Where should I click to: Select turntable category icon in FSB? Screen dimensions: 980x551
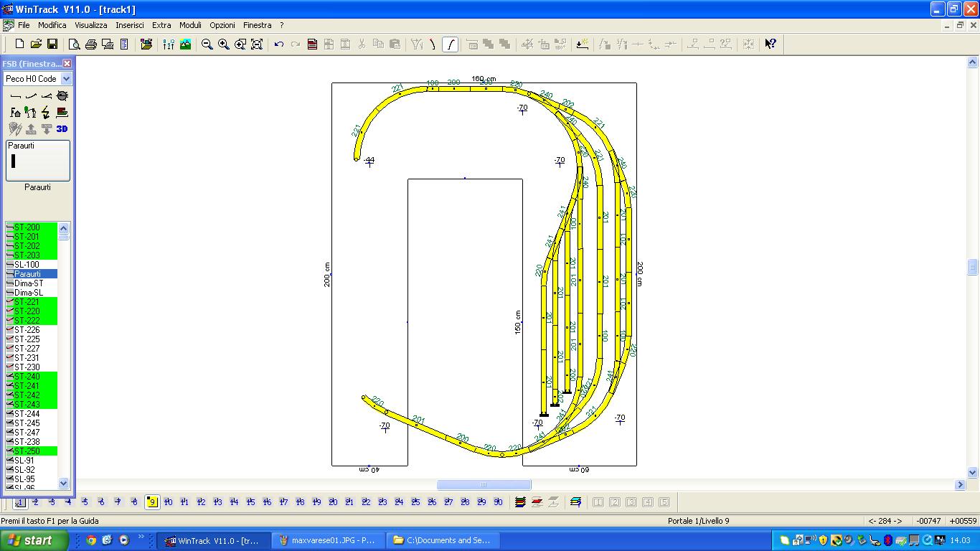(x=62, y=95)
